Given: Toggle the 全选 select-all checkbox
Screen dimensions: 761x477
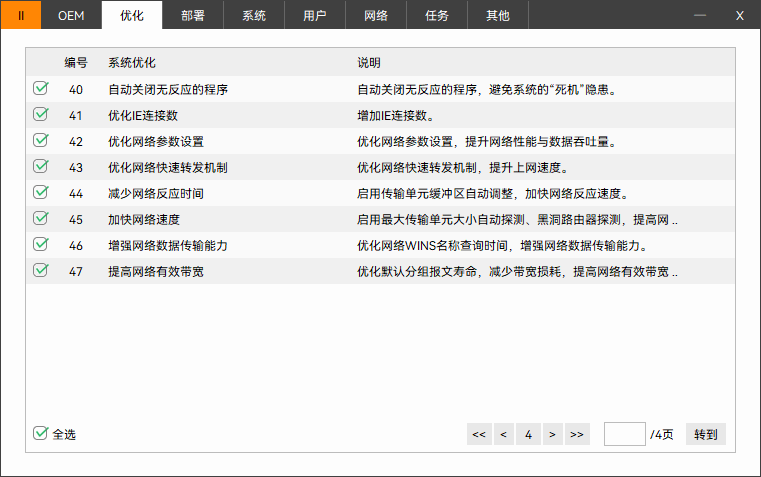Looking at the screenshot, I should 41,434.
